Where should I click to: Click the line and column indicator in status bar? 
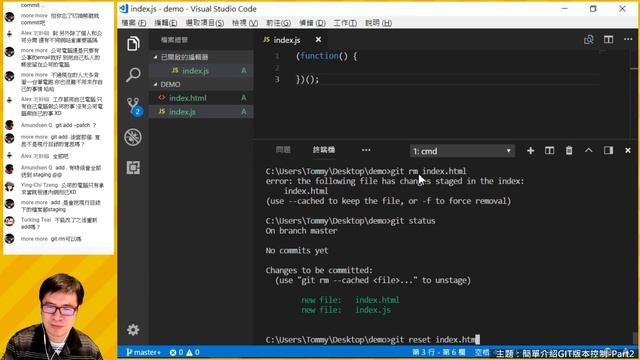[438, 352]
